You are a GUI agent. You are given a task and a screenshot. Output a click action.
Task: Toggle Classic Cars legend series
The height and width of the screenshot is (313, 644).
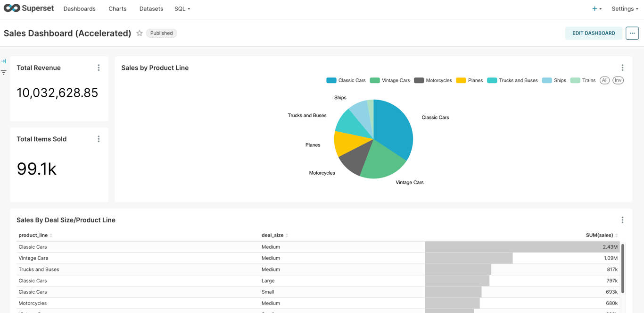[x=346, y=80]
